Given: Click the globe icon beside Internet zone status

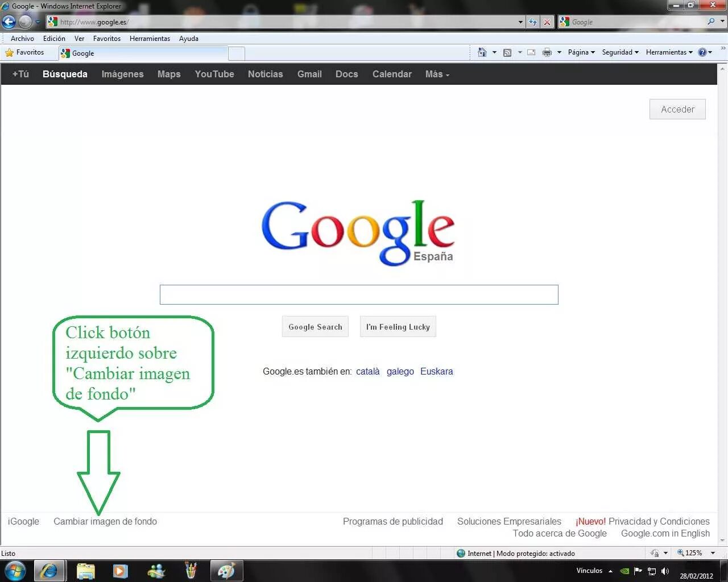Looking at the screenshot, I should [x=461, y=553].
